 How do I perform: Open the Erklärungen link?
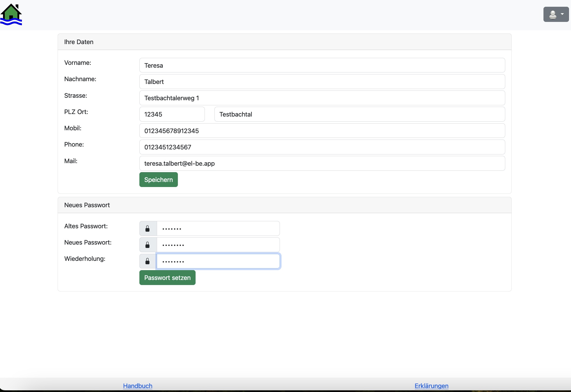[x=431, y=386]
